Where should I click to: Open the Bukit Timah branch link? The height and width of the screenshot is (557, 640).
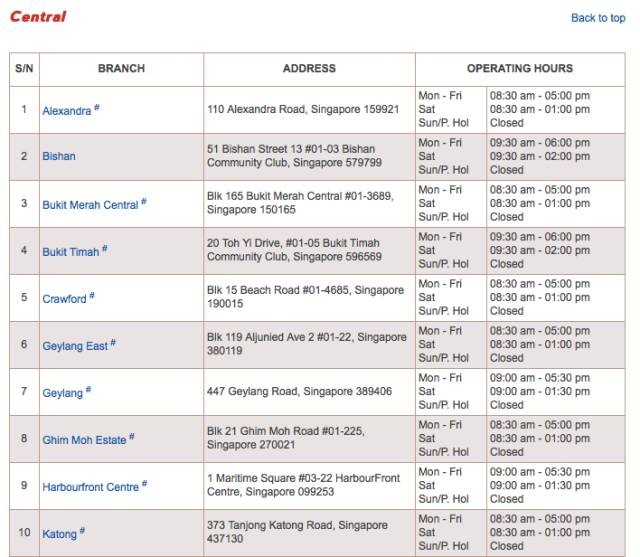point(70,252)
